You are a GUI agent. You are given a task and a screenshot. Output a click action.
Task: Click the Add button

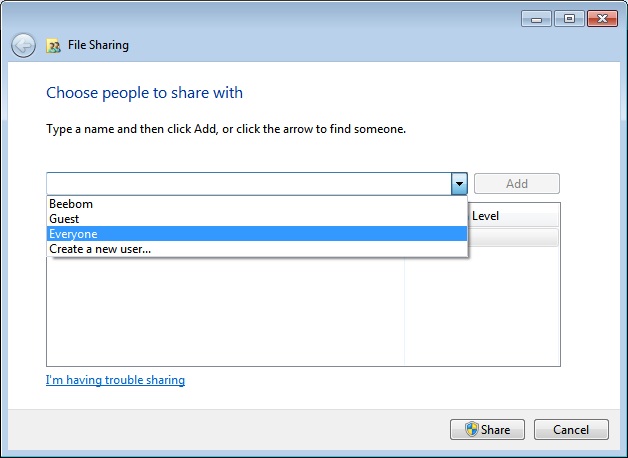tap(516, 184)
